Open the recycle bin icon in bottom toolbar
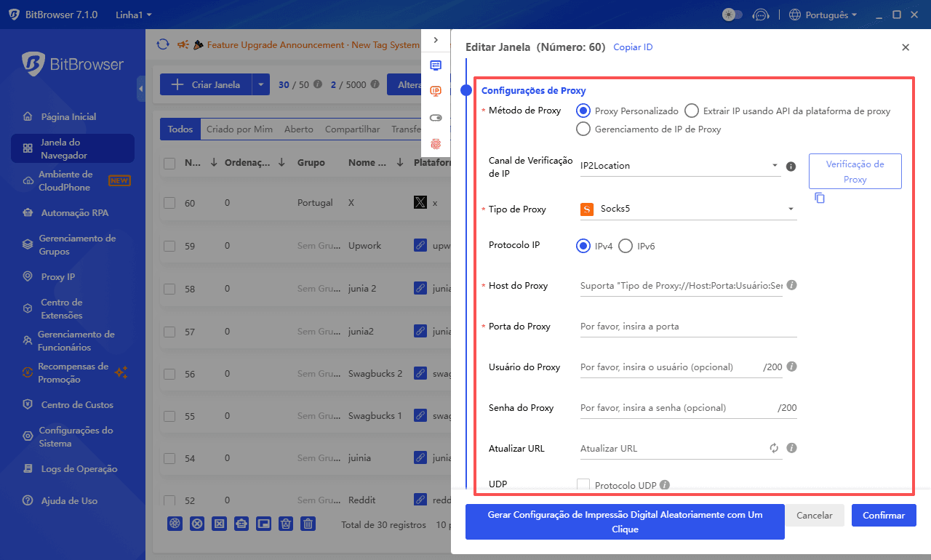 (x=285, y=523)
